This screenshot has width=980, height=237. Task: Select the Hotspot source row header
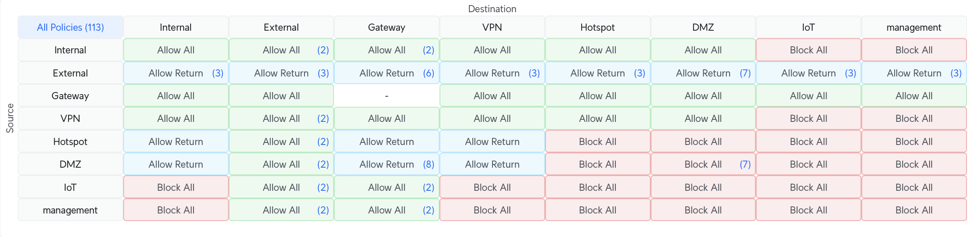coord(70,142)
